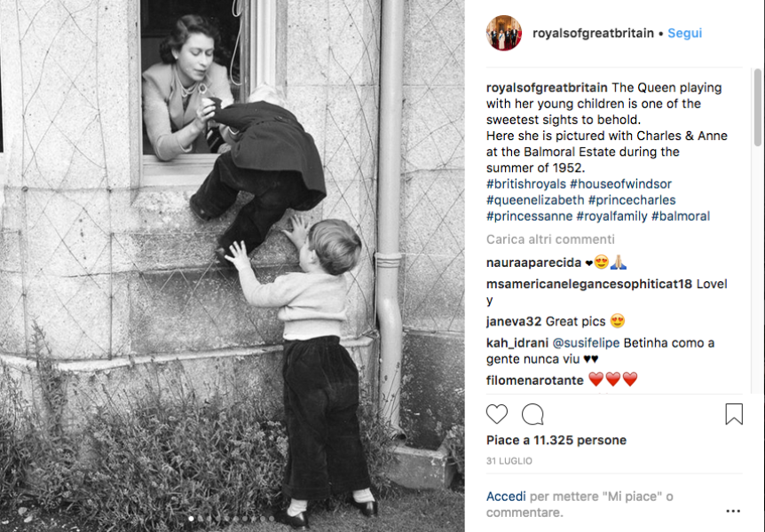Open #princecharles hashtag

point(632,199)
